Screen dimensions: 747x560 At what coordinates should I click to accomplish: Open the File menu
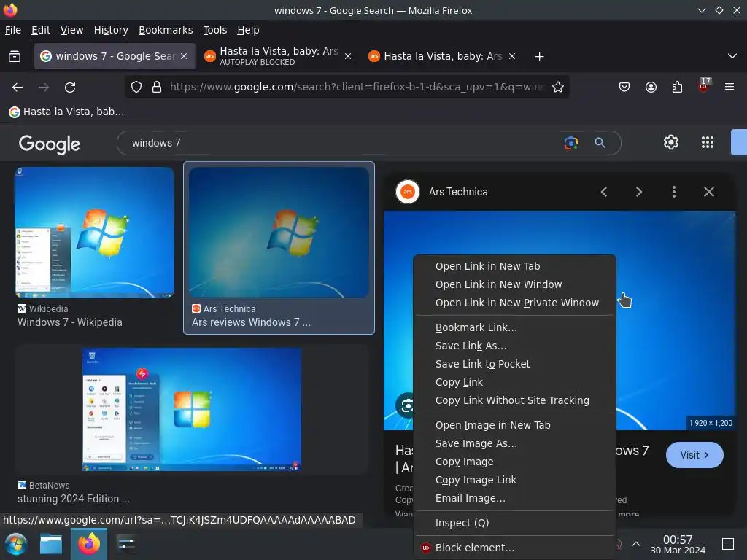[x=13, y=30]
